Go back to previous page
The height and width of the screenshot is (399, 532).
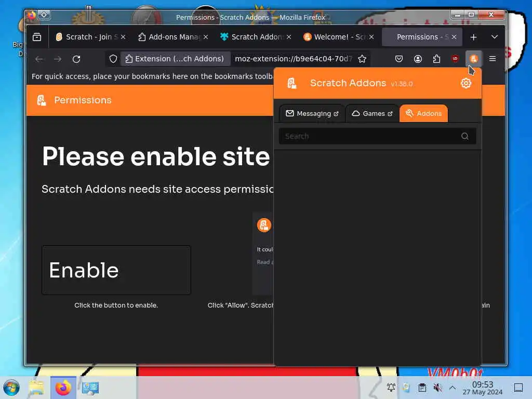point(39,59)
